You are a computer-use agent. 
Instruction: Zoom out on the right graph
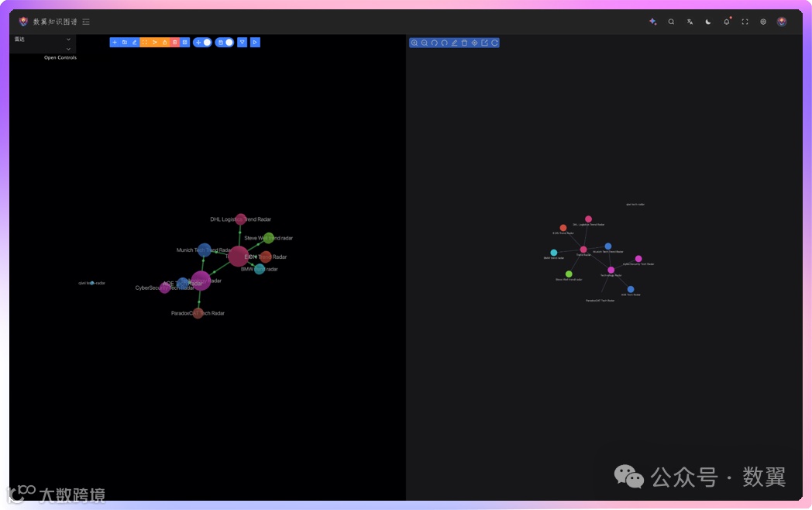(x=424, y=43)
